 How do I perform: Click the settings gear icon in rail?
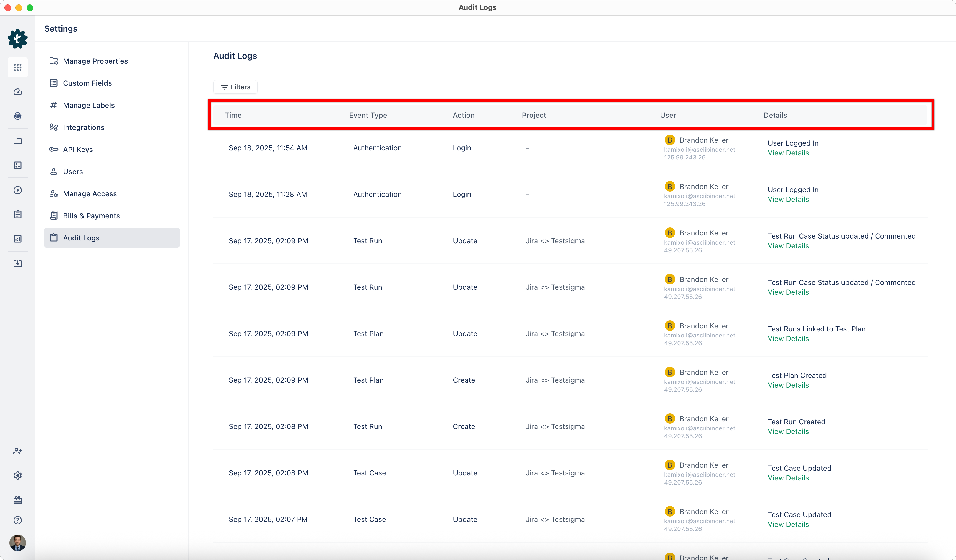pyautogui.click(x=17, y=475)
